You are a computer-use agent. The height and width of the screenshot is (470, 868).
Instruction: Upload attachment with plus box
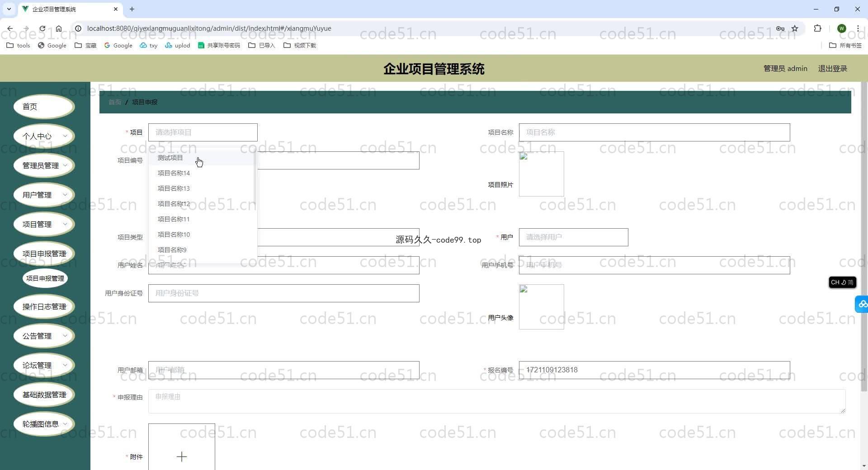tap(182, 446)
